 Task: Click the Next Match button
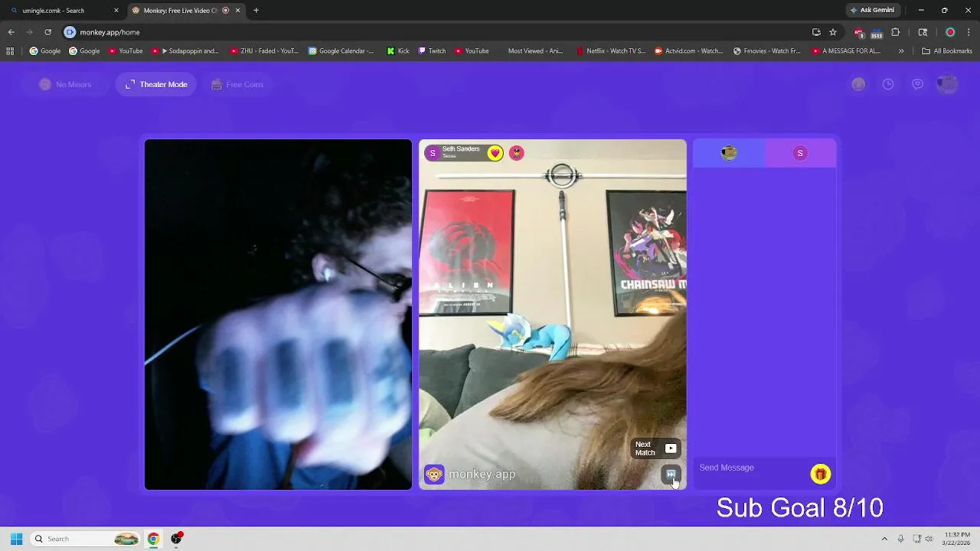[x=656, y=448]
